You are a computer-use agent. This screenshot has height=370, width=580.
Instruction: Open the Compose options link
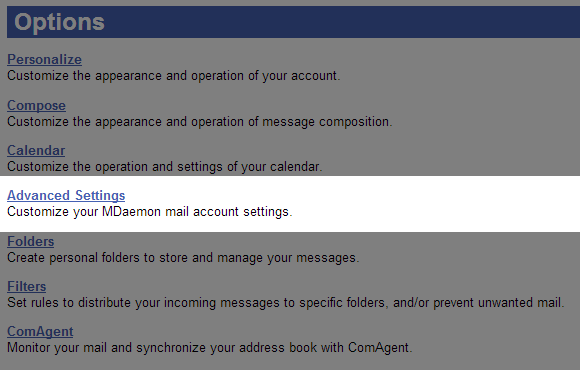36,105
